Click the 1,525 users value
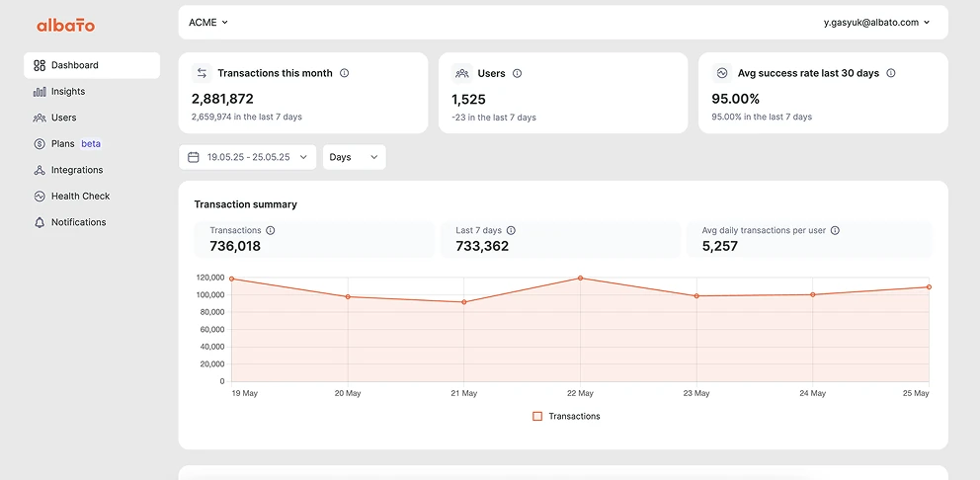This screenshot has height=480, width=980. (x=468, y=99)
